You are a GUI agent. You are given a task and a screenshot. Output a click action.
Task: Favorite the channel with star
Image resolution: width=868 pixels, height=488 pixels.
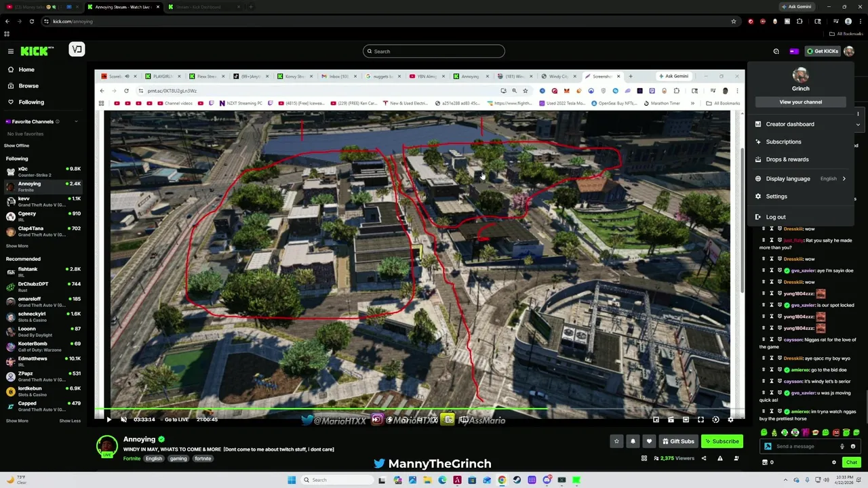pyautogui.click(x=616, y=441)
